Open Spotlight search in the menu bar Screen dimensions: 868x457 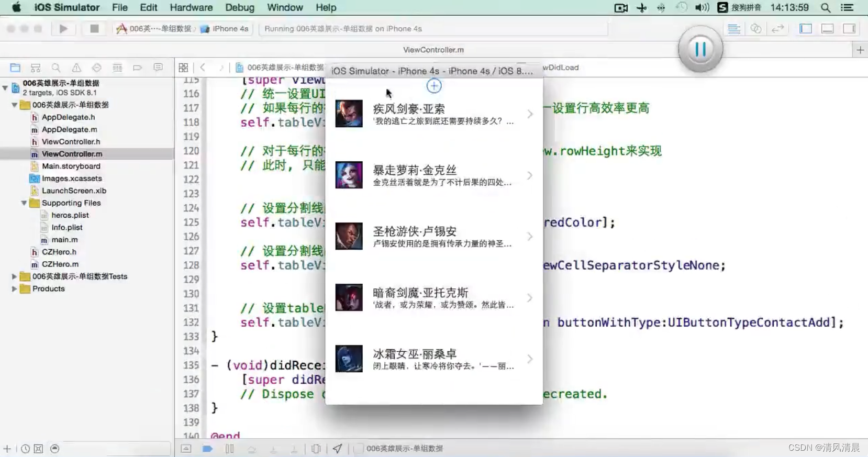[826, 8]
